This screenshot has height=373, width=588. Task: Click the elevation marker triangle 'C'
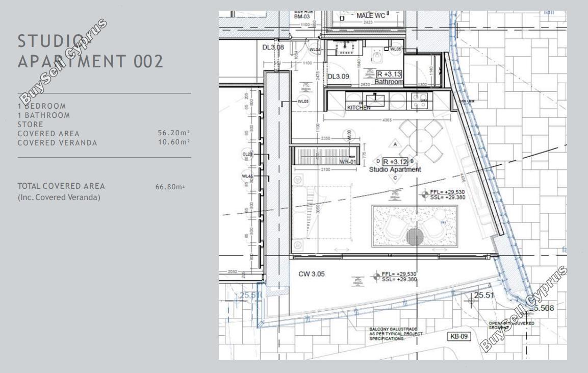[x=395, y=178]
